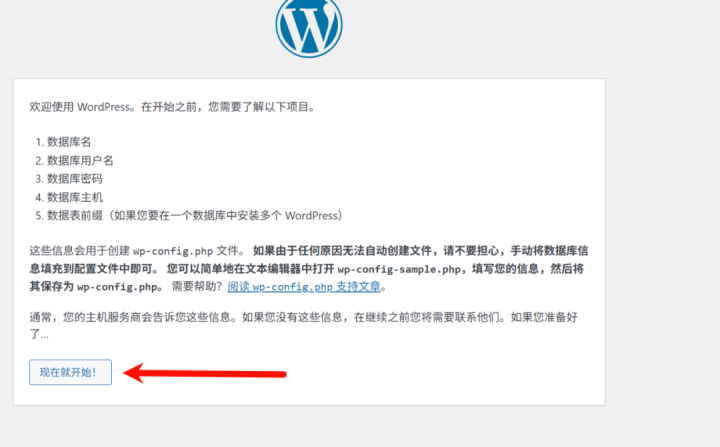Click the 现在就开始! button
Image resolution: width=720 pixels, height=447 pixels.
click(x=70, y=372)
